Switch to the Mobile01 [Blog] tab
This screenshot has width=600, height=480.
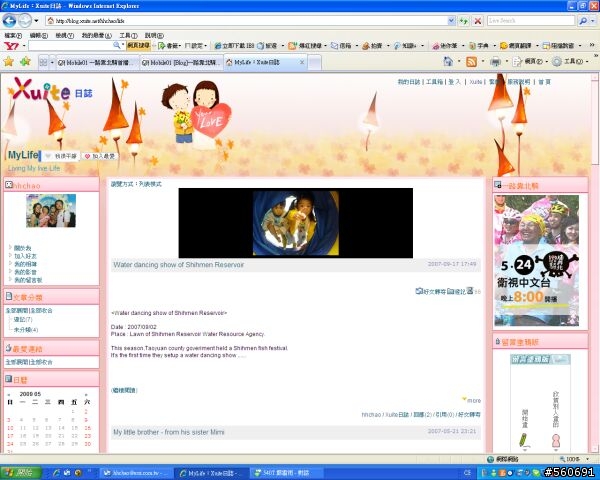[x=182, y=62]
